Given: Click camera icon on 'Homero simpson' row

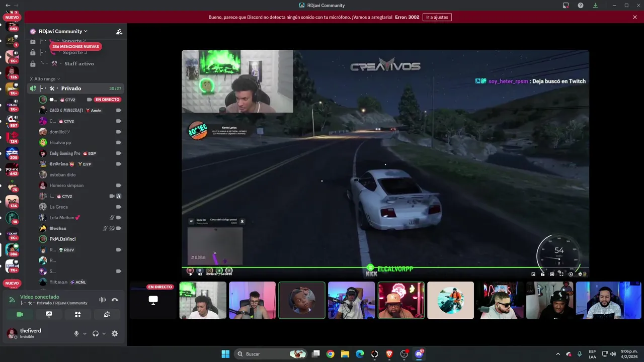Looking at the screenshot, I should click(x=119, y=186).
